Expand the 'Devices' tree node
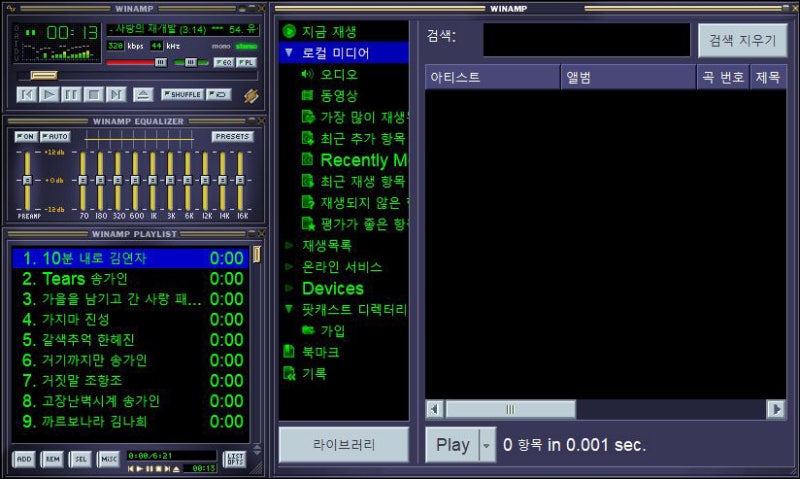 (289, 288)
